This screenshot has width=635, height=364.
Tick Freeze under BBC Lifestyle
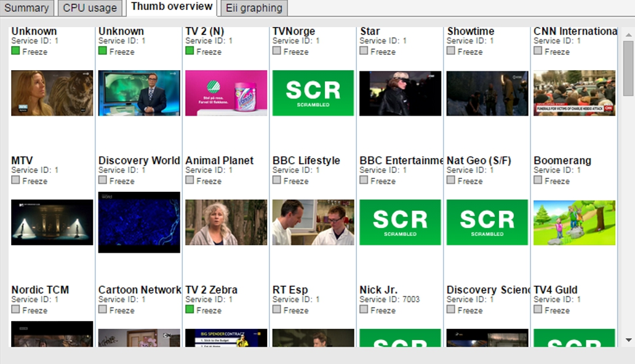pyautogui.click(x=277, y=180)
